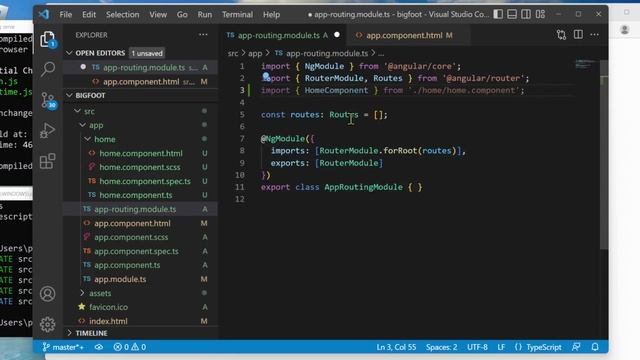640x360 pixels.
Task: Open the Terminal menu
Action: (x=237, y=15)
